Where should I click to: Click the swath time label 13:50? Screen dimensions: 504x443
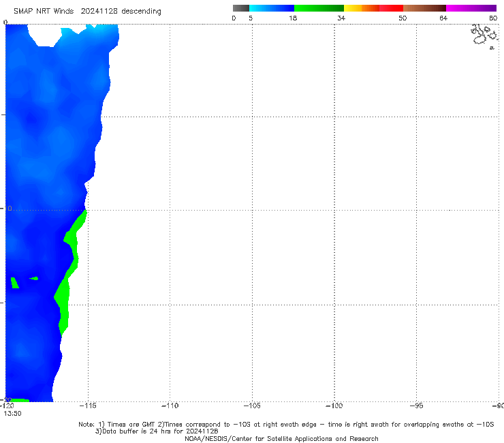pos(12,414)
